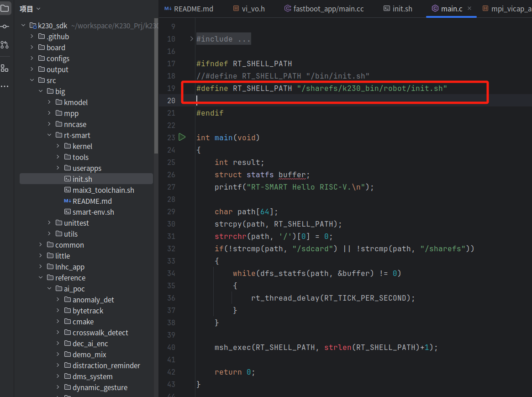Close the main.c editor tab
The image size is (532, 397).
click(469, 9)
